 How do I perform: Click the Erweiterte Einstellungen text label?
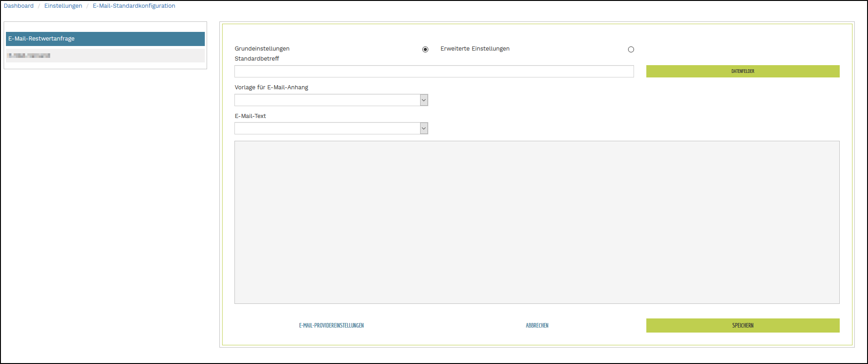[475, 49]
